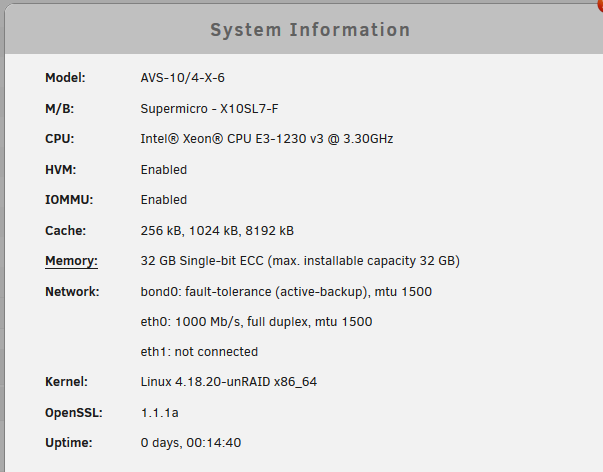This screenshot has width=603, height=472.
Task: Click the Network label
Action: [x=72, y=292]
